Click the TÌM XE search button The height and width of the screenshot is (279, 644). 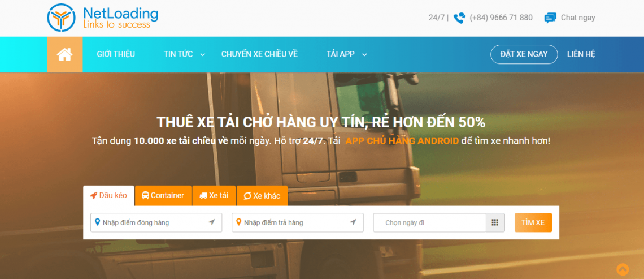tap(533, 222)
